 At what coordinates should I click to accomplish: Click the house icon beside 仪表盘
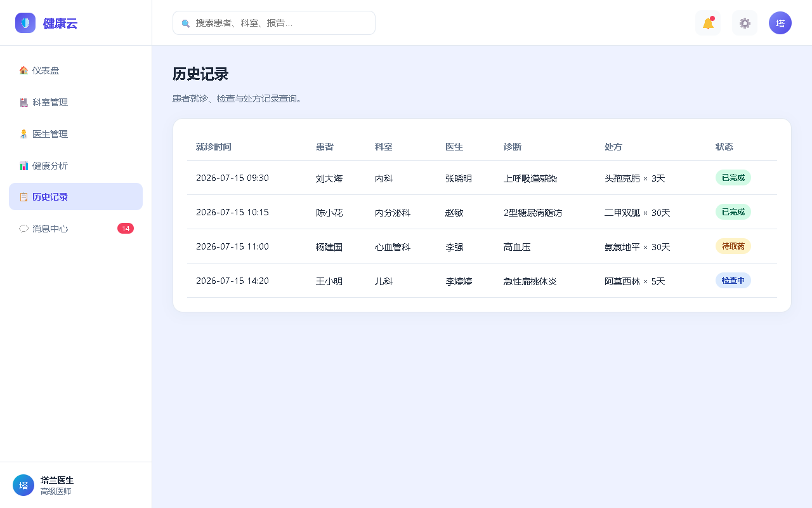[23, 70]
